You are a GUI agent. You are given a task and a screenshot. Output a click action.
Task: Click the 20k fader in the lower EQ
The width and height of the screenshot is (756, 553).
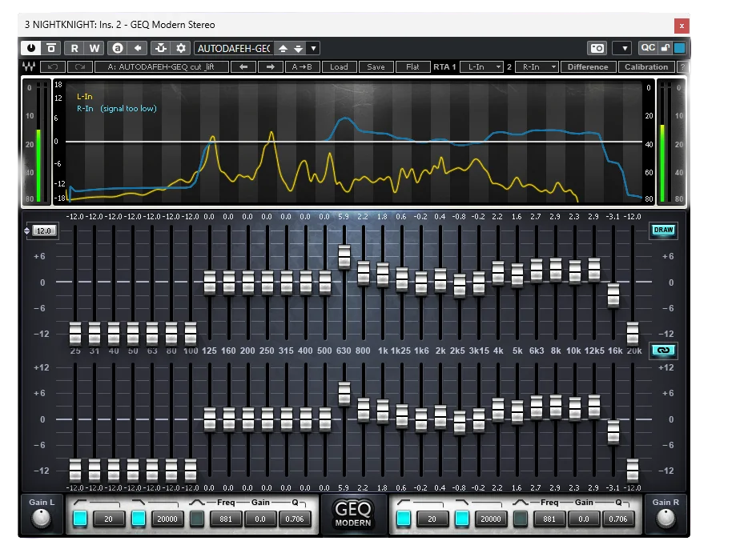point(633,471)
